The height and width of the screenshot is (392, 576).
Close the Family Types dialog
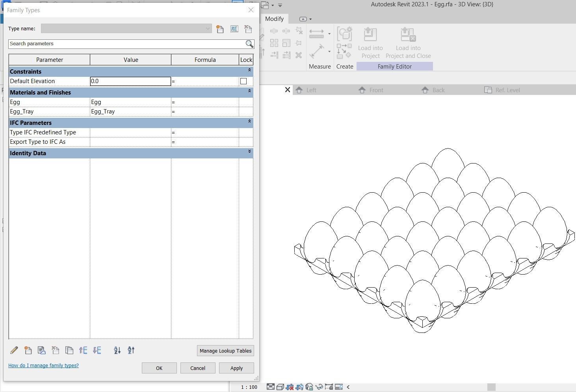(x=251, y=10)
